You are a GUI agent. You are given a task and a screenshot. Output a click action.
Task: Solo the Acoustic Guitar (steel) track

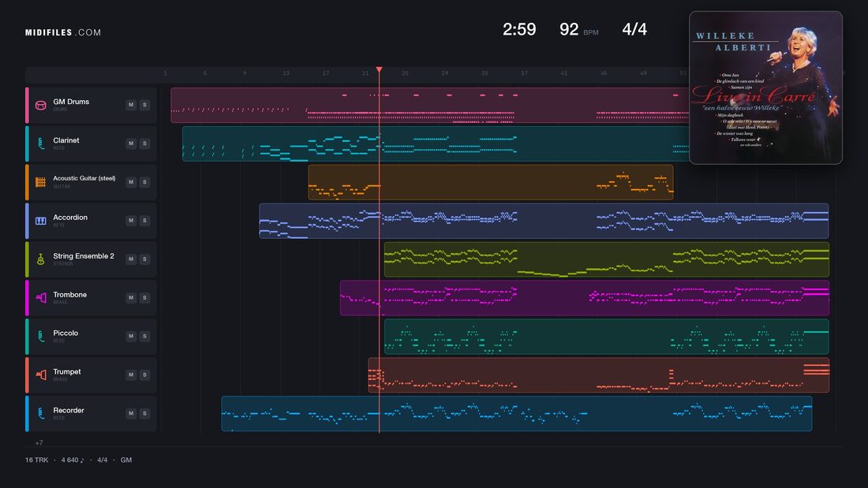pyautogui.click(x=144, y=182)
